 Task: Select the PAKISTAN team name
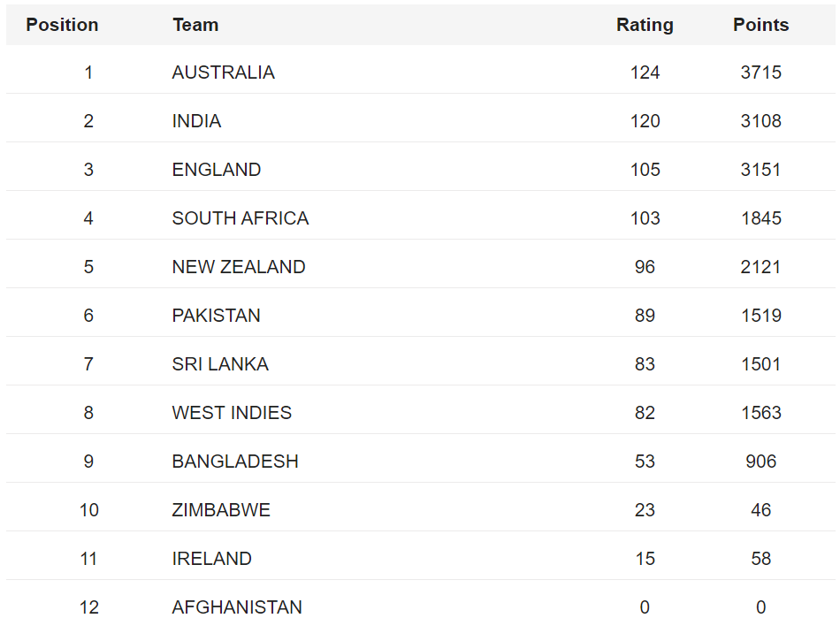tap(216, 316)
